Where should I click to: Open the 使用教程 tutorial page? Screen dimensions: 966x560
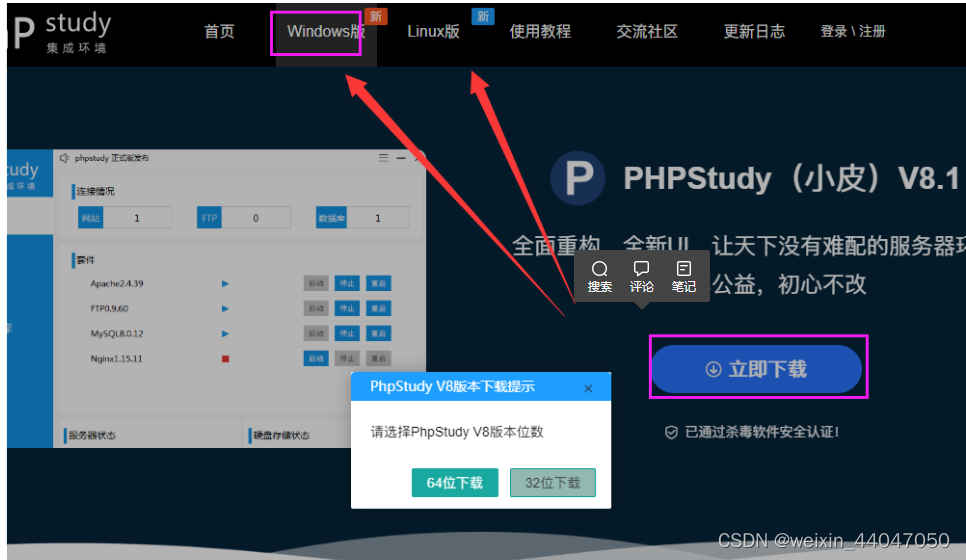540,31
